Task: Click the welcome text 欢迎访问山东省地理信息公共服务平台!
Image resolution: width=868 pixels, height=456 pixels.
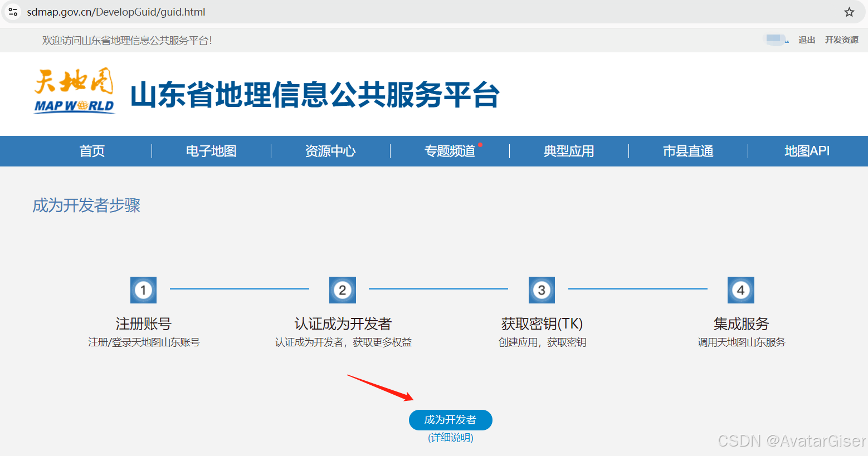Action: (127, 40)
